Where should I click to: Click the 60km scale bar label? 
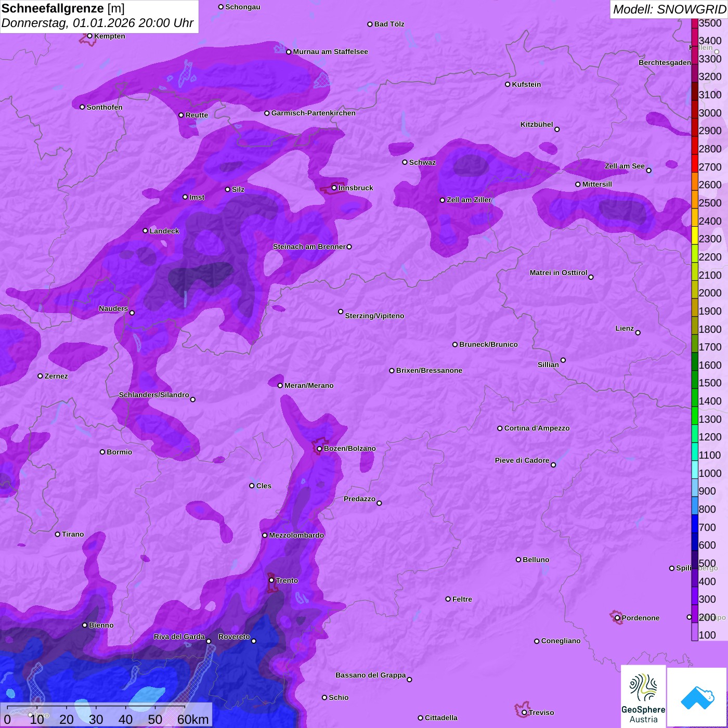pyautogui.click(x=193, y=719)
